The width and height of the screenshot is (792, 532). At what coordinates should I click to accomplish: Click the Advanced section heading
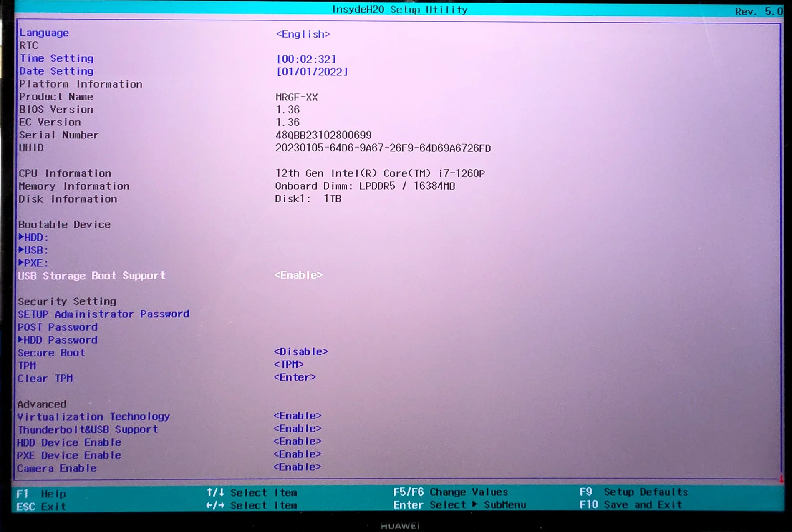[x=42, y=404]
